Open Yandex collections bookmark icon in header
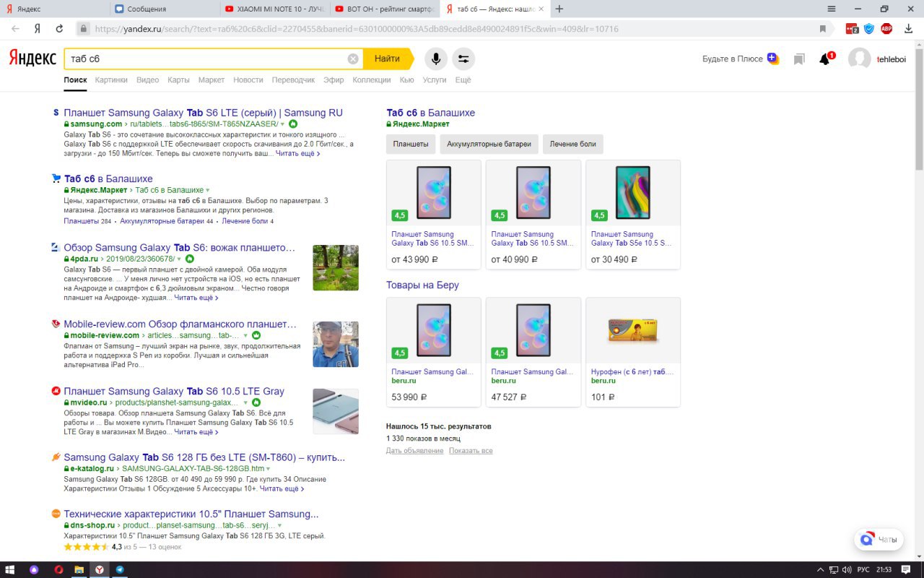 coord(798,59)
